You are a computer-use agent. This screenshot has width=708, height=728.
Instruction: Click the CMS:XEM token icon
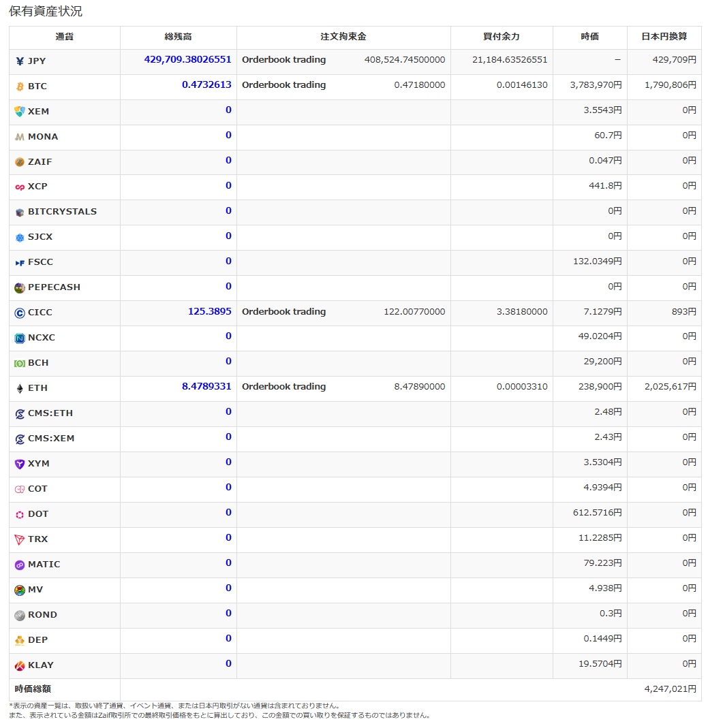(x=20, y=439)
